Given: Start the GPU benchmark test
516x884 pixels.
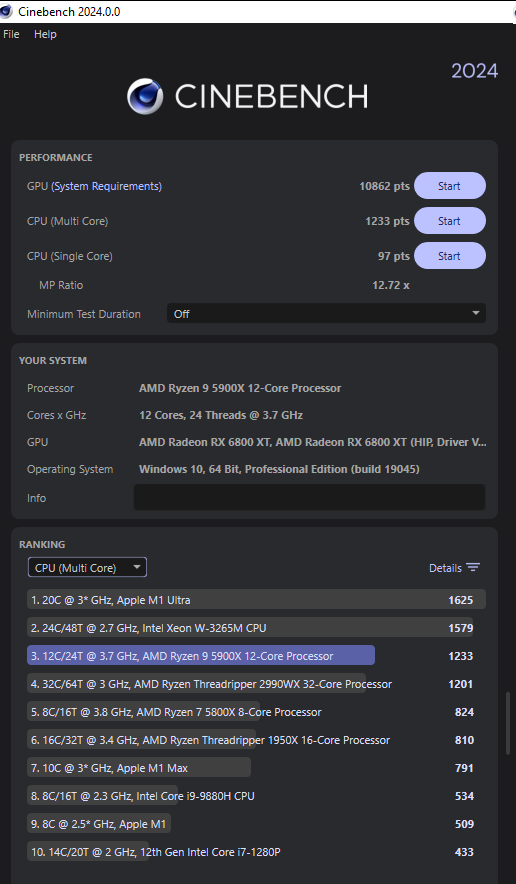Looking at the screenshot, I should pyautogui.click(x=449, y=186).
